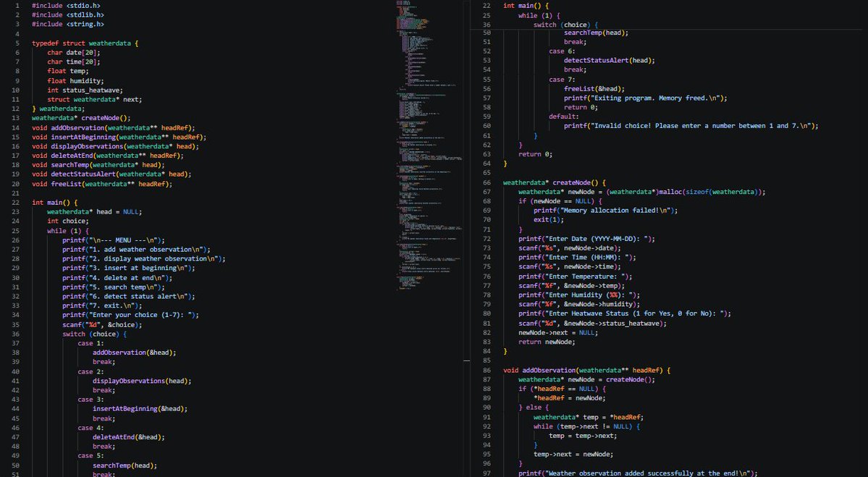Click printf "7. exit." line
Image resolution: width=868 pixels, height=477 pixels.
pos(102,306)
